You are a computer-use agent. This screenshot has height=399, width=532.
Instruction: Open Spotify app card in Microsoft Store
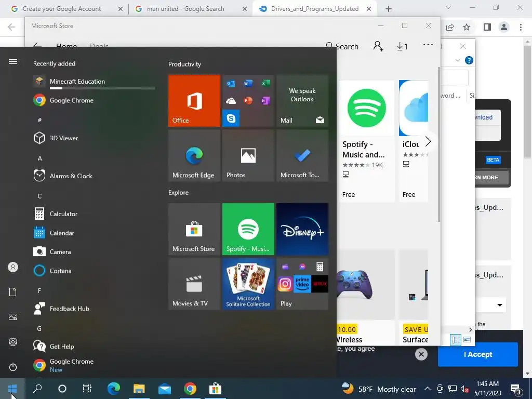366,141
